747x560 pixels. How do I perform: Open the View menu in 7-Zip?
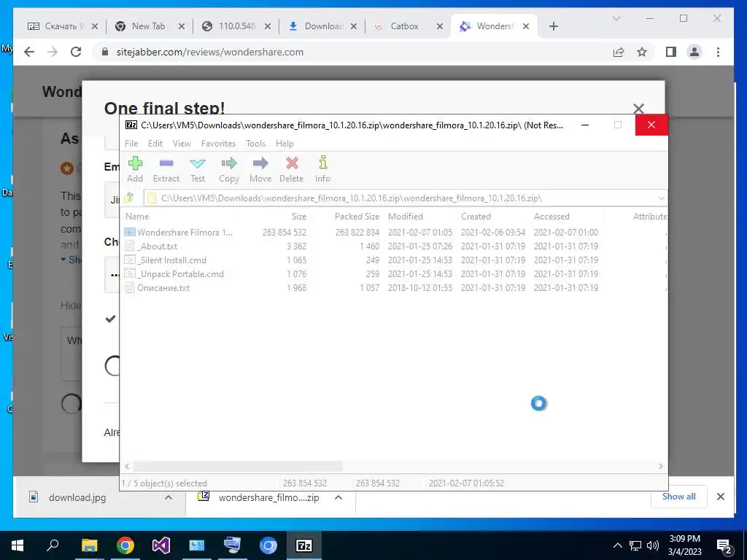click(182, 144)
